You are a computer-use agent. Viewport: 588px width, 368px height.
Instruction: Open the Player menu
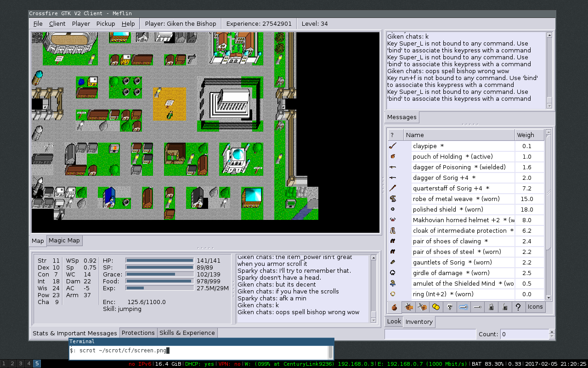(81, 23)
